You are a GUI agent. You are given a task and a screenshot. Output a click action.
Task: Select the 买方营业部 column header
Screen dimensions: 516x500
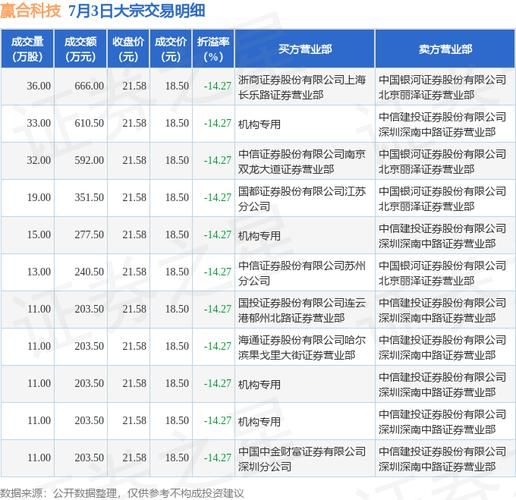[305, 49]
